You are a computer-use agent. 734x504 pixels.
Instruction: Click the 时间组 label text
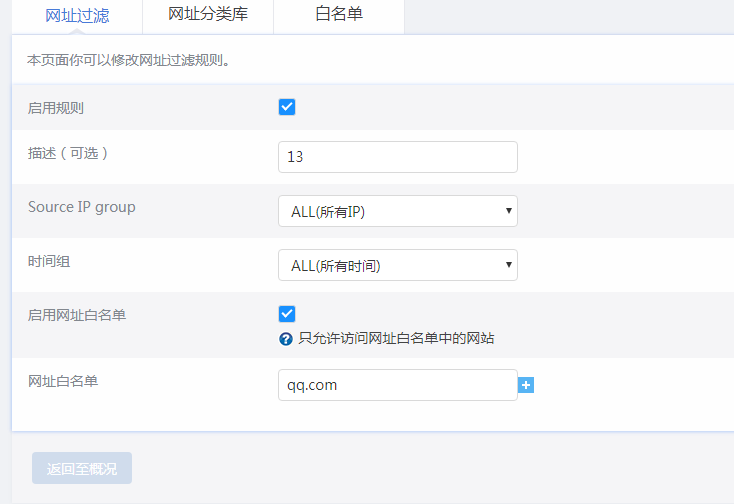49,261
